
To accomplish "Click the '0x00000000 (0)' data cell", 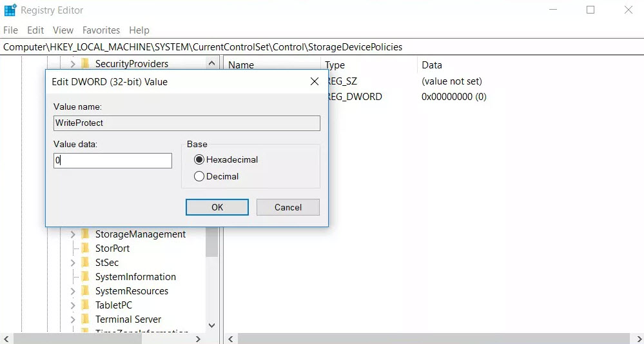I will click(454, 97).
